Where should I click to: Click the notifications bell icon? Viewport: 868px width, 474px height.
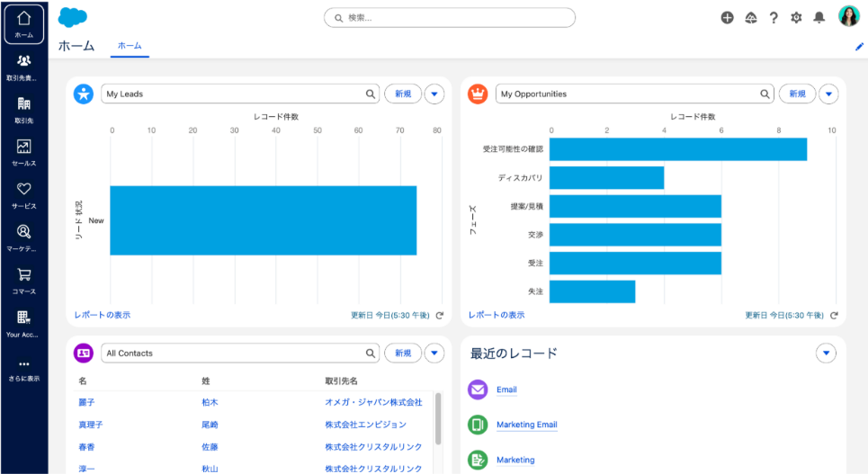819,17
